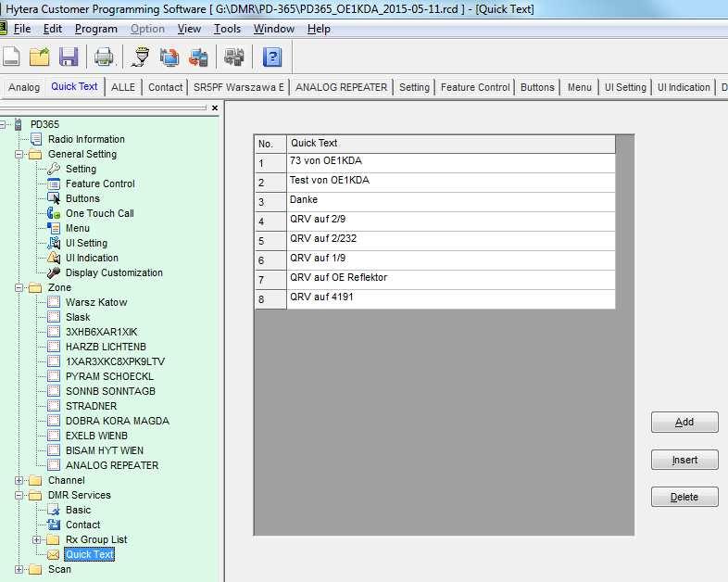Open UI Setting in the tree
The width and height of the screenshot is (728, 582).
tap(86, 244)
